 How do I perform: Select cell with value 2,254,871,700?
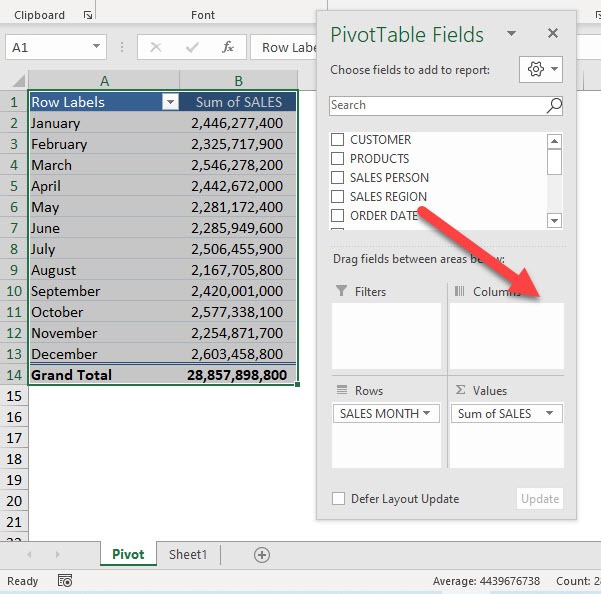click(x=238, y=333)
